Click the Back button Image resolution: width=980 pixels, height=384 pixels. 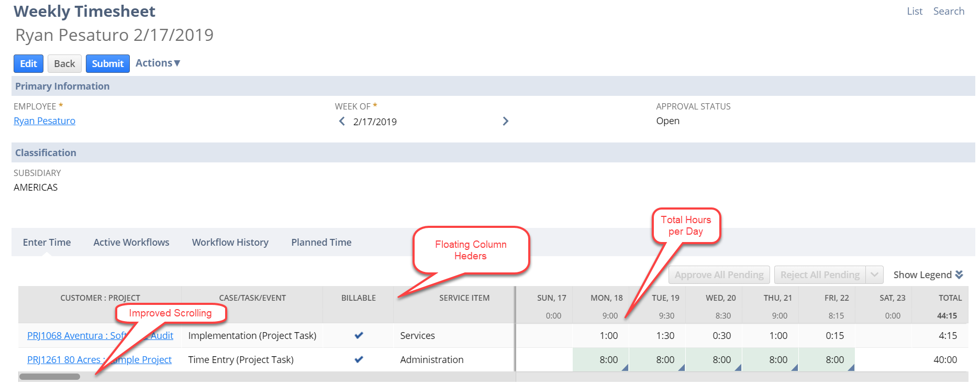coord(64,63)
